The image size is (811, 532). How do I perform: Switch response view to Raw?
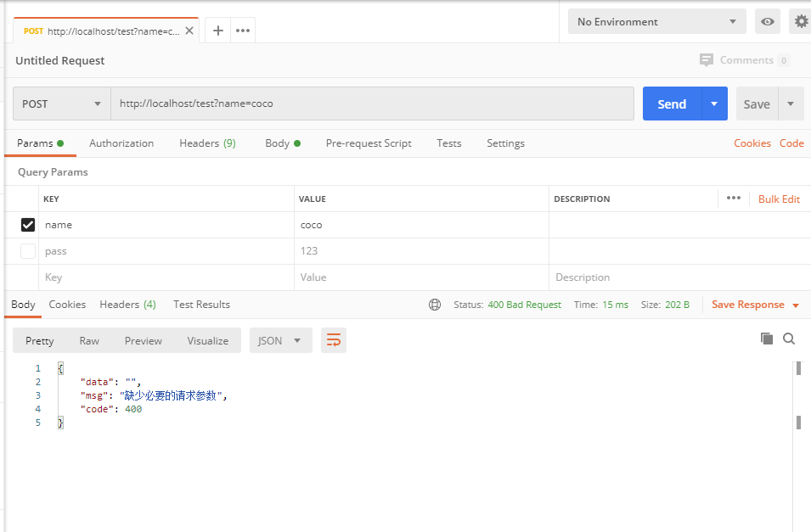(x=89, y=341)
